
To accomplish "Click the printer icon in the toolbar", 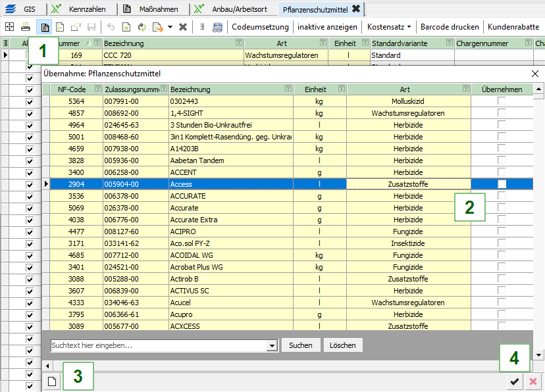I will point(25,27).
